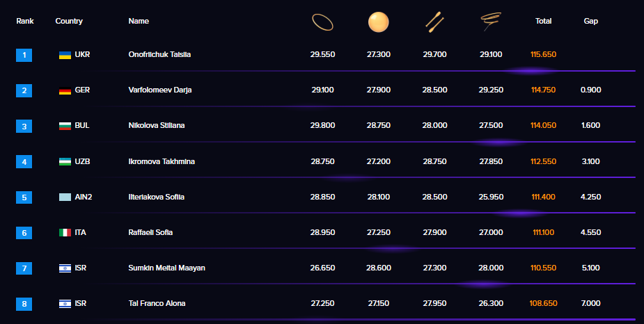Open Onofriichuk Taisiia's athlete name
The width and height of the screenshot is (644, 324).
tap(159, 54)
